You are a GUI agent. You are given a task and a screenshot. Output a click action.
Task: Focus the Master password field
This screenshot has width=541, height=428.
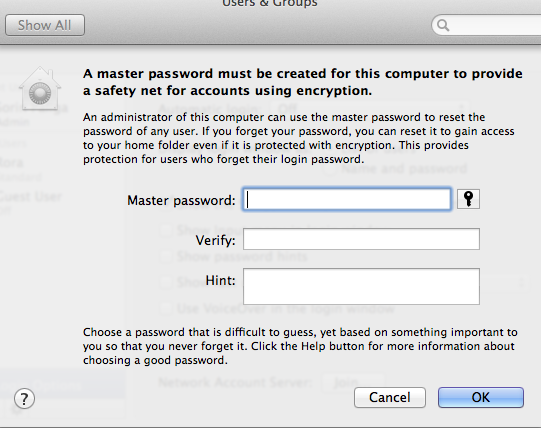coord(347,199)
